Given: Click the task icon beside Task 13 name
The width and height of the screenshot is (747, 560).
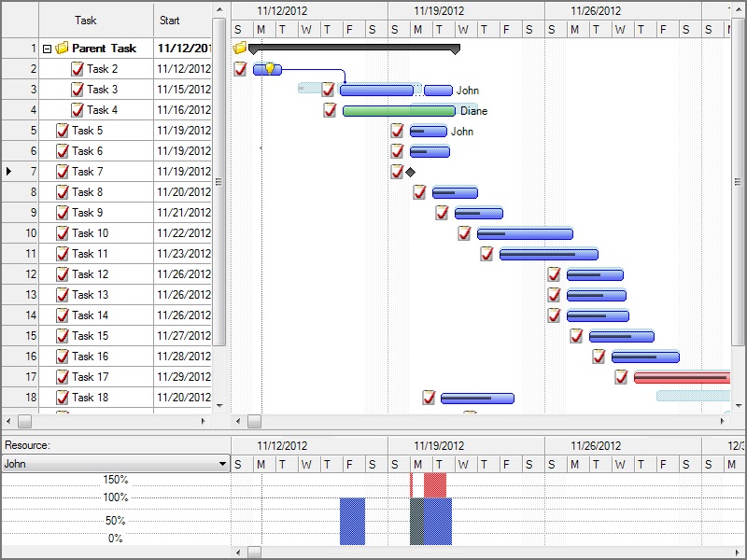Looking at the screenshot, I should pyautogui.click(x=63, y=295).
